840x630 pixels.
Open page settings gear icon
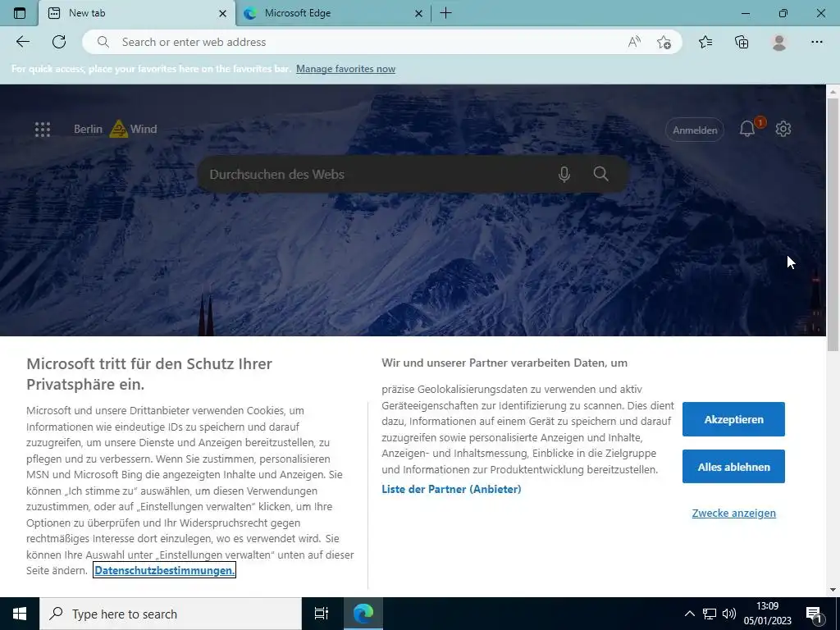click(x=783, y=129)
